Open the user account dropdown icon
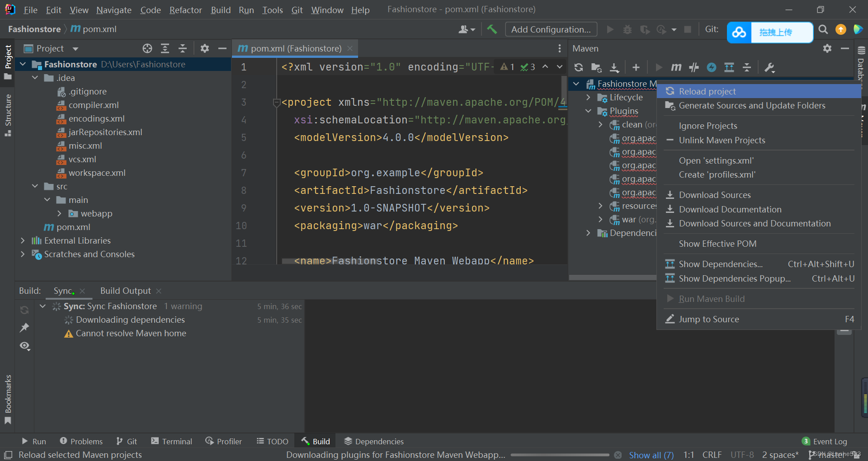This screenshot has width=868, height=461. 467,29
